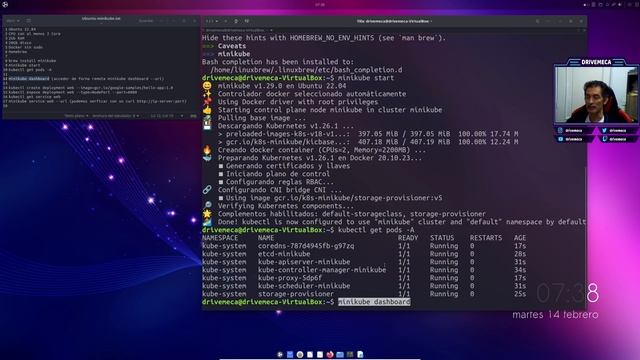Click the NAMESPACE column header in the terminal output
This screenshot has width=640, height=360.
tap(220, 238)
